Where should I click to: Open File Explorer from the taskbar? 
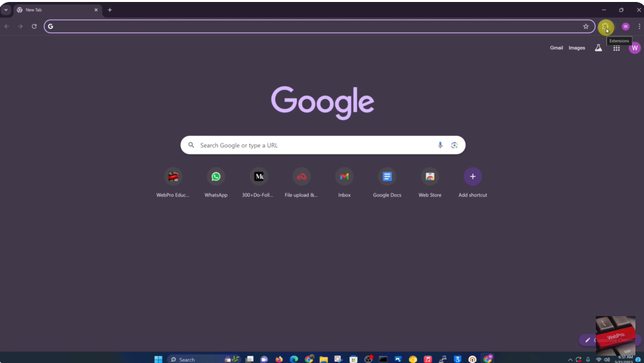tap(323, 359)
